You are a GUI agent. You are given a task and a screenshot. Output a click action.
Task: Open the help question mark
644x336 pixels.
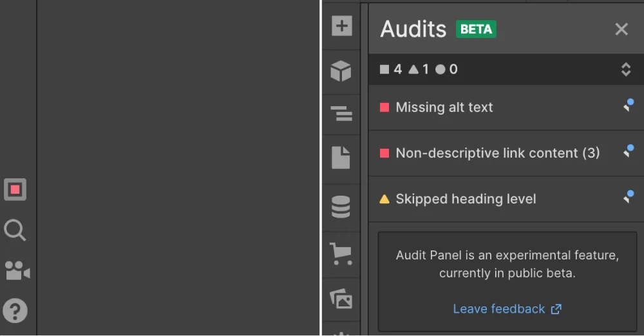[15, 311]
